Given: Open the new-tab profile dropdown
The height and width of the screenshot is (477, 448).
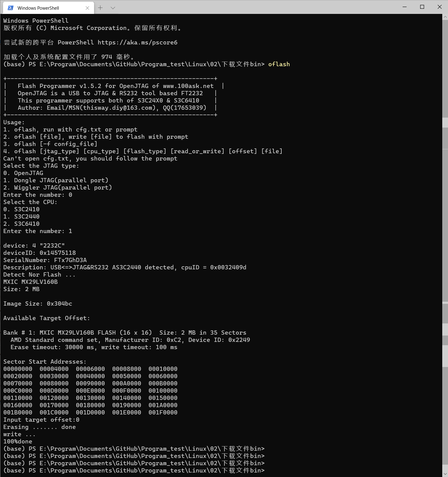Looking at the screenshot, I should coord(113,8).
